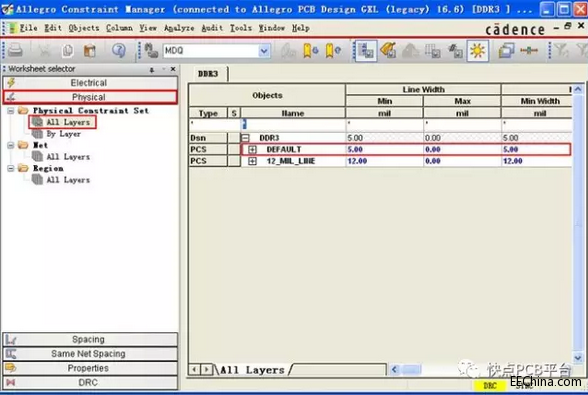Collapse the DDR3 design row
Viewport: 588px width, 395px height.
point(245,138)
